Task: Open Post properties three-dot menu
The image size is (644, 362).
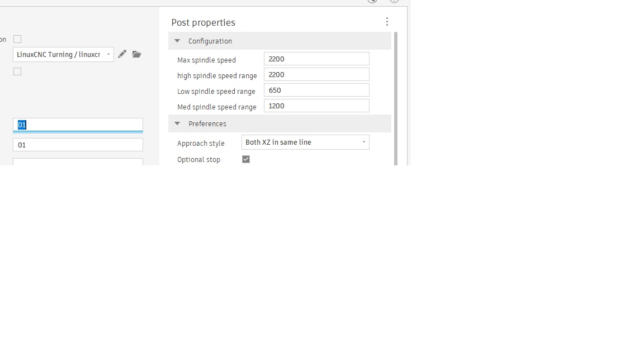Action: point(387,22)
